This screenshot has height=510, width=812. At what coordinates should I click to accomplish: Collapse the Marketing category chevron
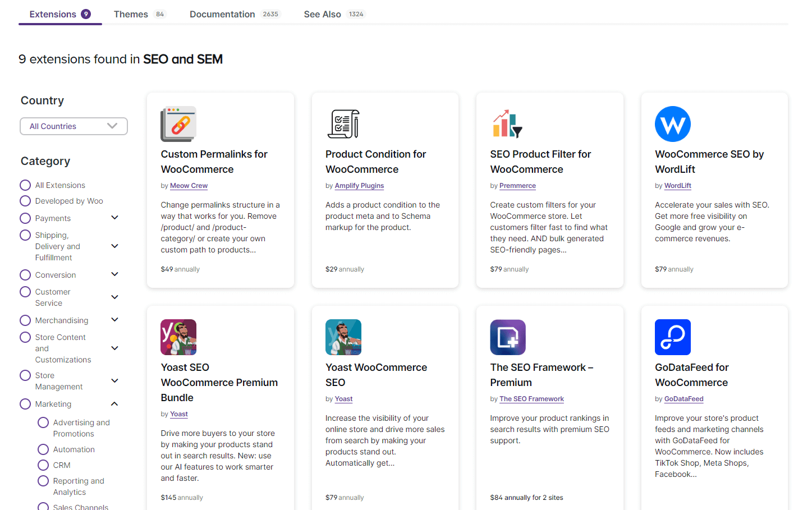click(114, 403)
